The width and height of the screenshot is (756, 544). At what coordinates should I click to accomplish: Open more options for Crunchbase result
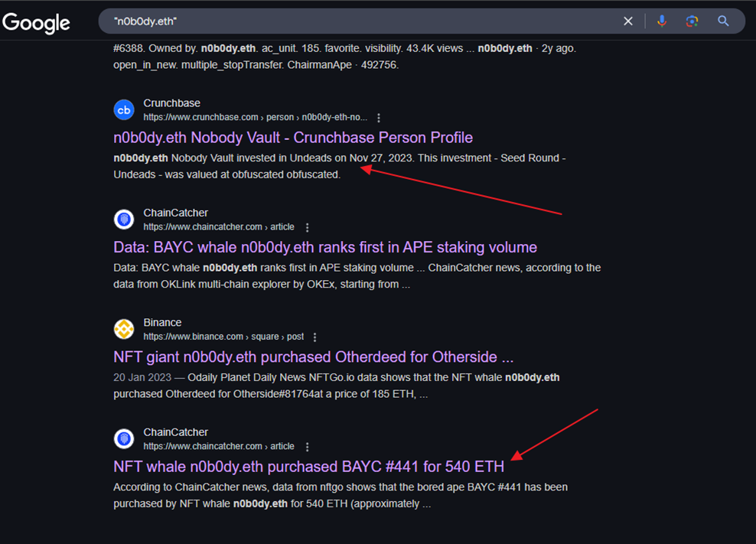pyautogui.click(x=379, y=118)
